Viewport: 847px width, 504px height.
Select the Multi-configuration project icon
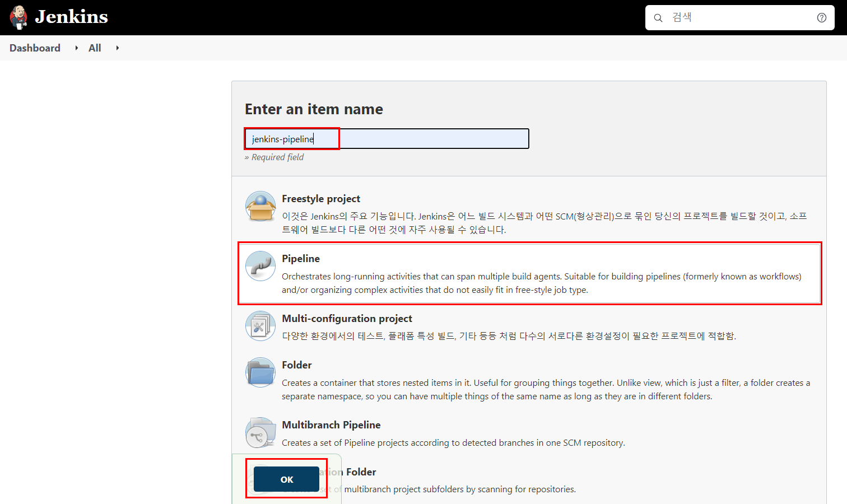click(x=260, y=326)
